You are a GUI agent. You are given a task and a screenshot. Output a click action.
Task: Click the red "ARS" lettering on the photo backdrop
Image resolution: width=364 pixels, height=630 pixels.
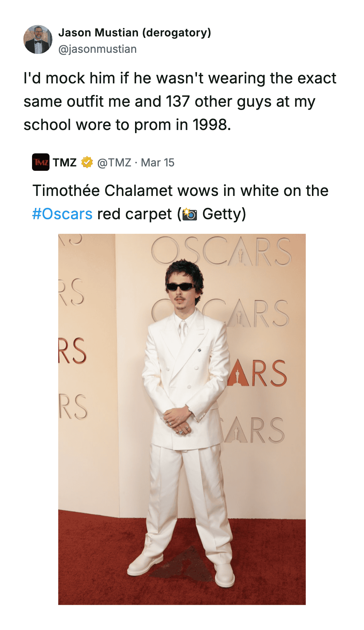click(x=257, y=373)
